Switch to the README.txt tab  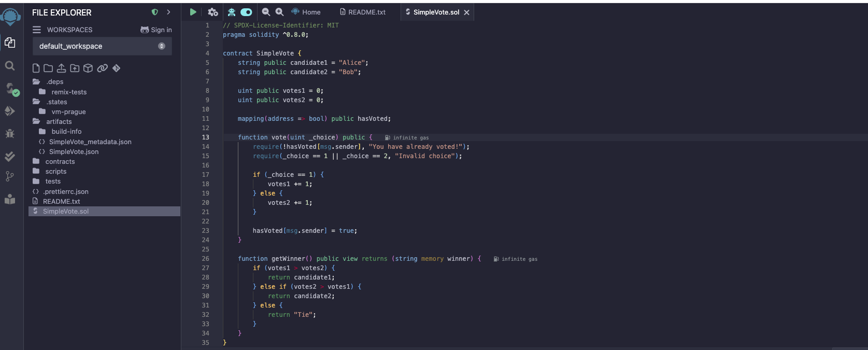[363, 12]
